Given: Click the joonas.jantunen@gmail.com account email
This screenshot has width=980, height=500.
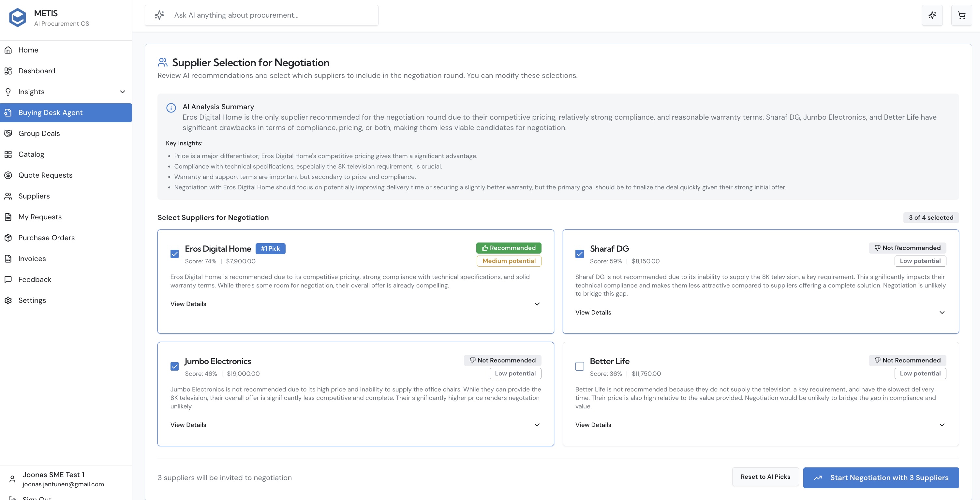Looking at the screenshot, I should tap(63, 484).
